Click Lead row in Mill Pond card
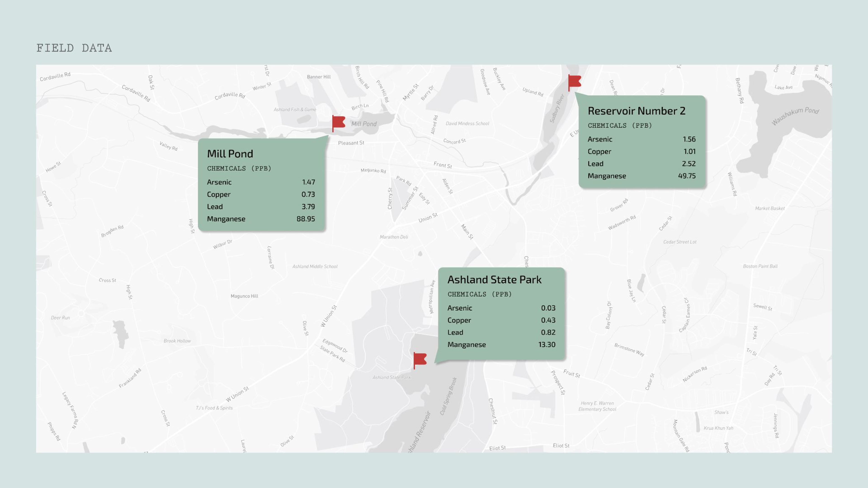The width and height of the screenshot is (868, 488). [x=215, y=207]
